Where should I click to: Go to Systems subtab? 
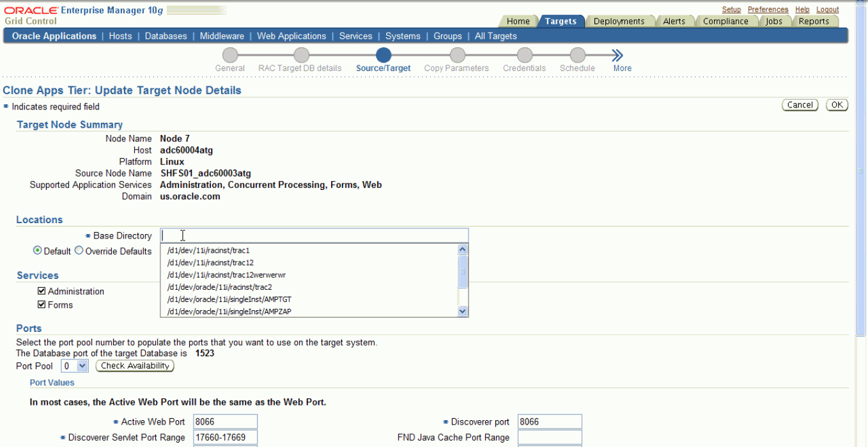403,36
